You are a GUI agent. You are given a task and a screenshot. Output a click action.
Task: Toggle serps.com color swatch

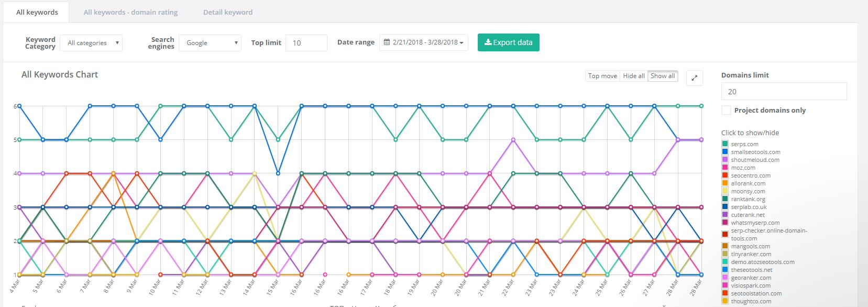[x=725, y=144]
